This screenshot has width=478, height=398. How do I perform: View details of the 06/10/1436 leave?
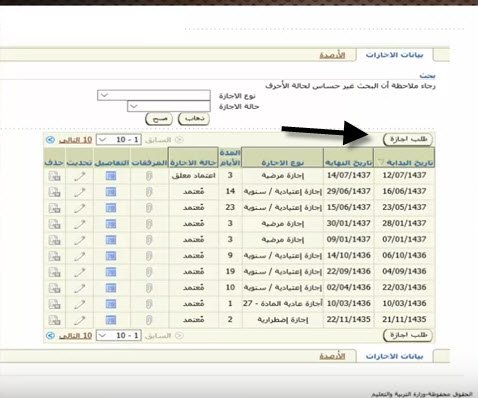(x=111, y=256)
